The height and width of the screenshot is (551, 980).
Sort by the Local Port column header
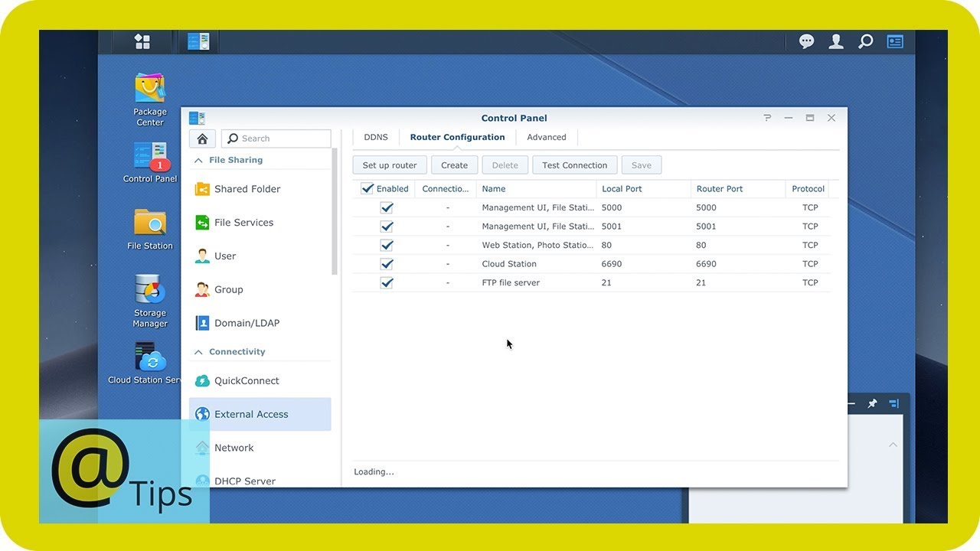(643, 188)
